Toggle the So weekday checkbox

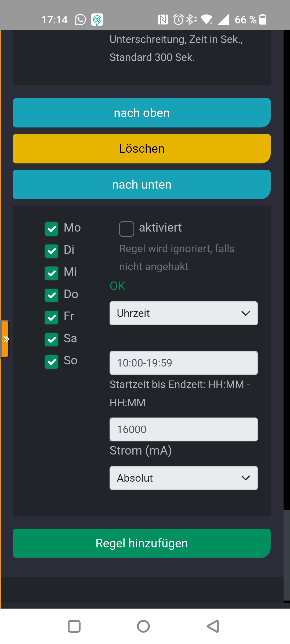[x=52, y=362]
